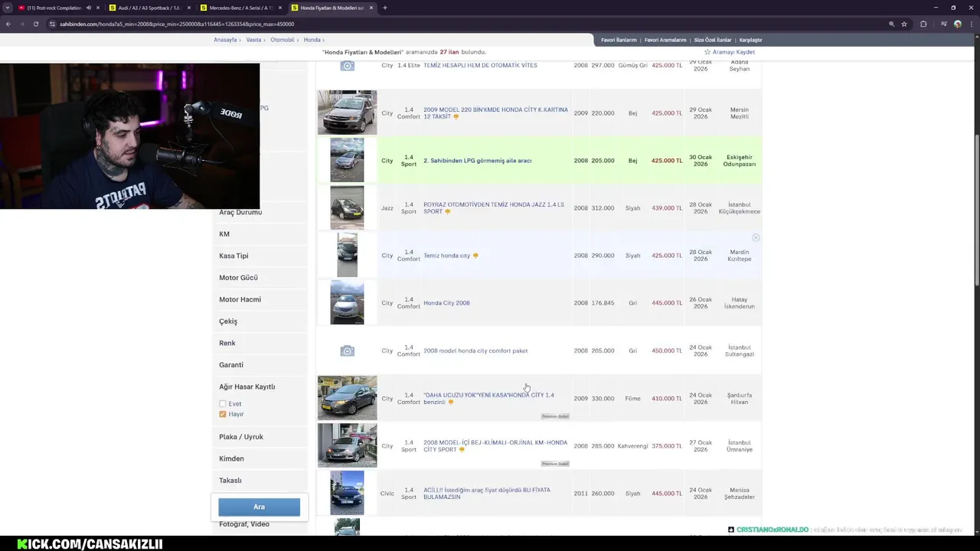Expand the Kasa Tipi filter
The height and width of the screenshot is (551, 980).
(x=234, y=256)
